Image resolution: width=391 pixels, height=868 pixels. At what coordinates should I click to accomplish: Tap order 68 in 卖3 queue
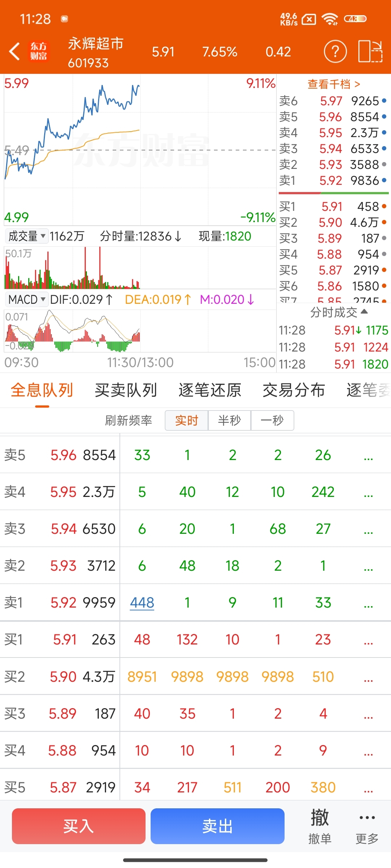(x=278, y=529)
